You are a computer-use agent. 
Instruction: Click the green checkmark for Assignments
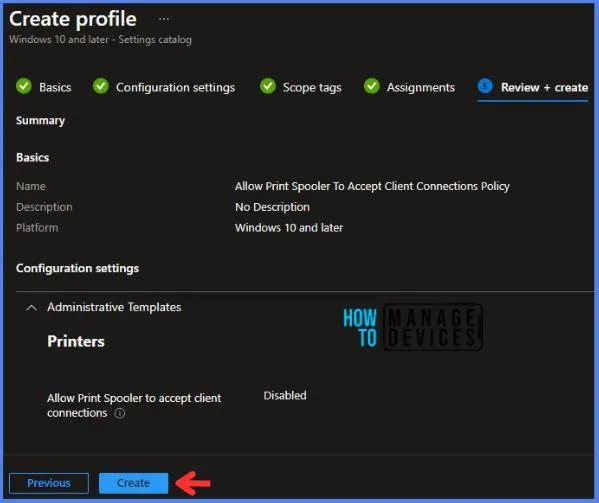point(372,86)
